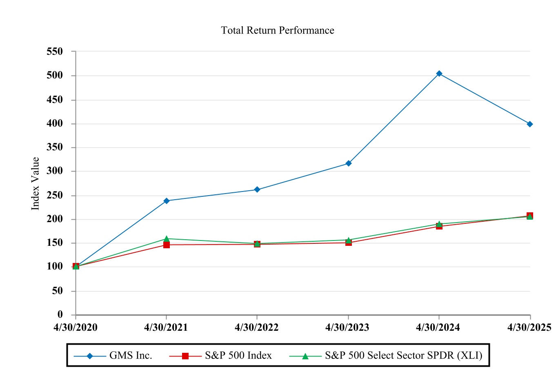Click GMS Inc. final data point at 4/30/2025
The width and height of the screenshot is (556, 392).
point(530,124)
